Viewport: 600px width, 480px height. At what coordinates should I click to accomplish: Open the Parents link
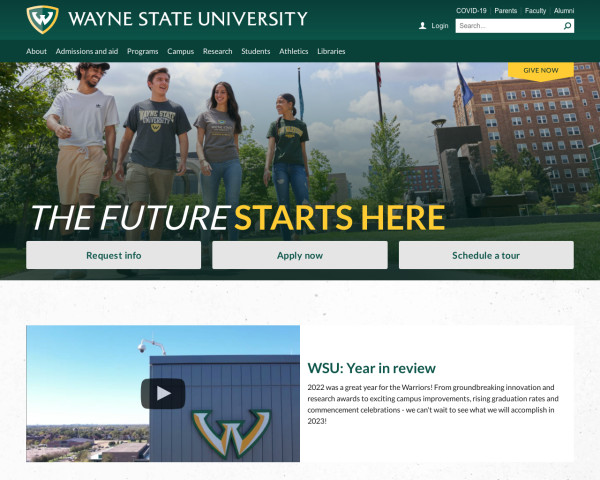point(505,11)
